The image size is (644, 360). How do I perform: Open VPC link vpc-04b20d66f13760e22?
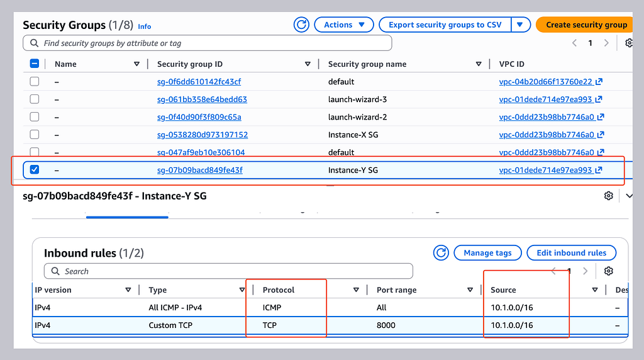click(x=545, y=81)
